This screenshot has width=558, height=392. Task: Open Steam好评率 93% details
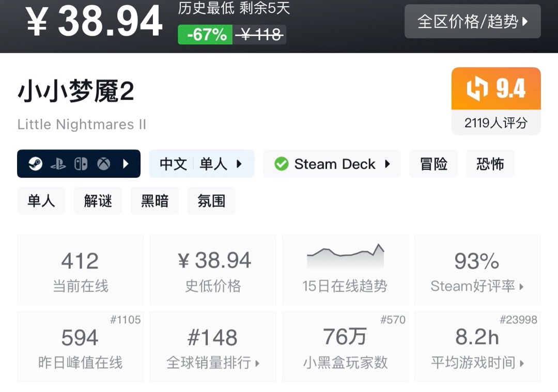[477, 270]
